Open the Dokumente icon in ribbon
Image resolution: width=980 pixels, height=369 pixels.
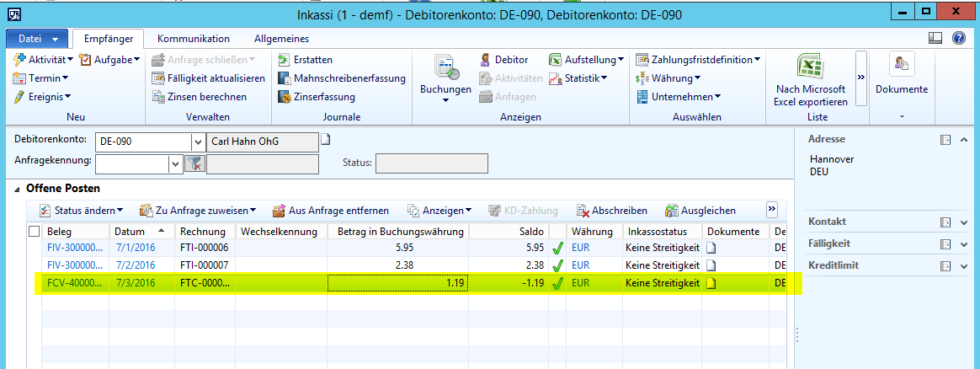click(901, 66)
